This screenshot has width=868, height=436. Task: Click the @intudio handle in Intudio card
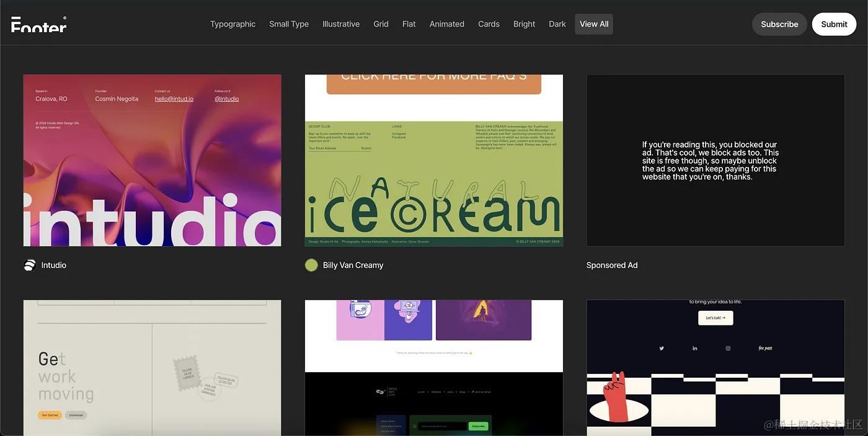click(x=227, y=99)
